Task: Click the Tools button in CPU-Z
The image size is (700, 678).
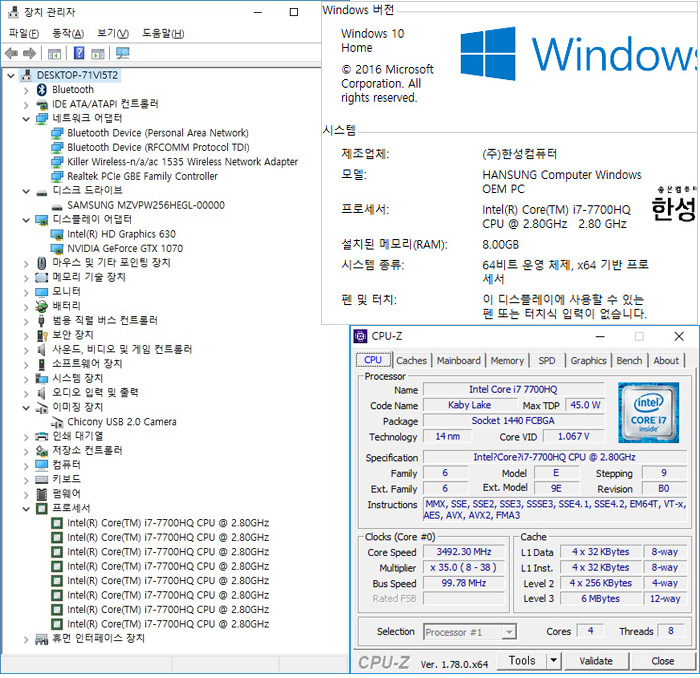Action: tap(522, 660)
